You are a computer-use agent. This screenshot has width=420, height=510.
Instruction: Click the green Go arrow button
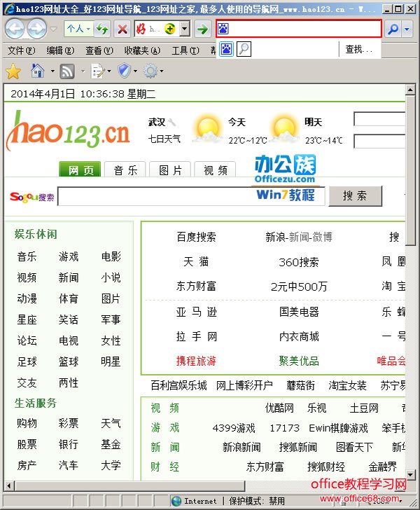click(x=202, y=29)
